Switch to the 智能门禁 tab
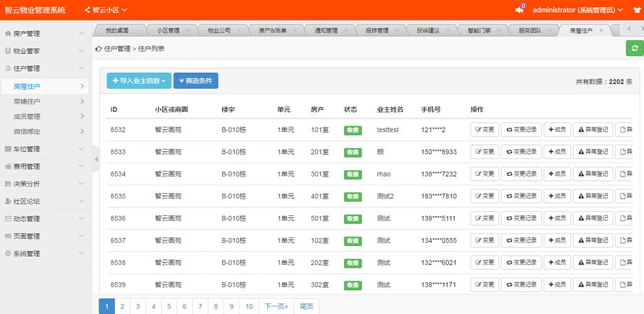This screenshot has height=314, width=644. coord(479,30)
